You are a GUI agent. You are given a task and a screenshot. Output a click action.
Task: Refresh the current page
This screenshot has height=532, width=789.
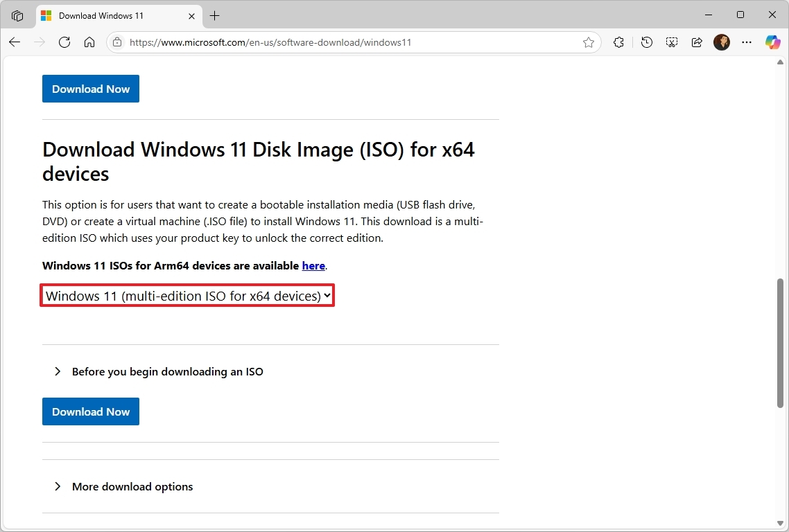[64, 42]
